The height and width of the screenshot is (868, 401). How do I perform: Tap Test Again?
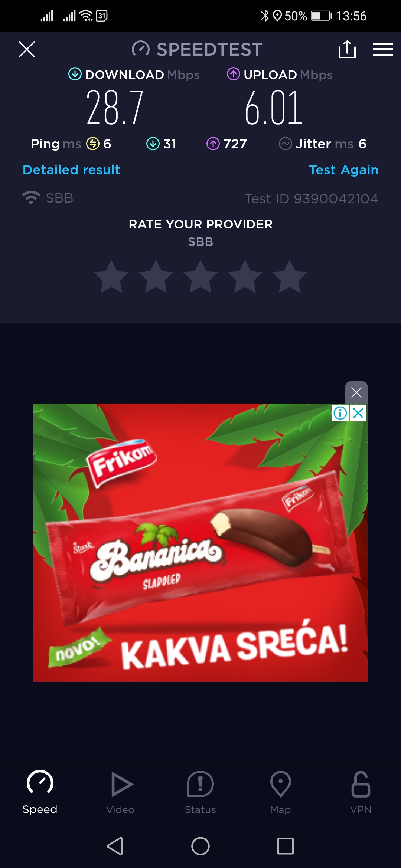tap(343, 170)
